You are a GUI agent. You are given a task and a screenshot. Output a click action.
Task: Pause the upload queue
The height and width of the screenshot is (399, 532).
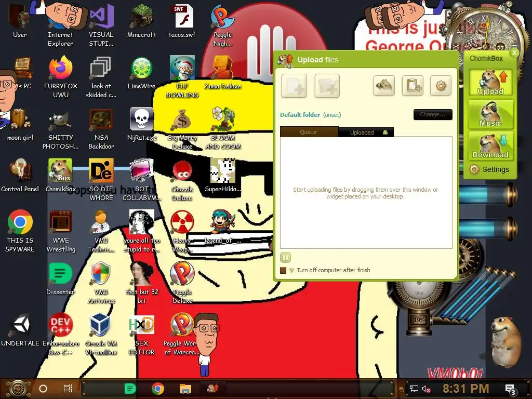click(286, 258)
